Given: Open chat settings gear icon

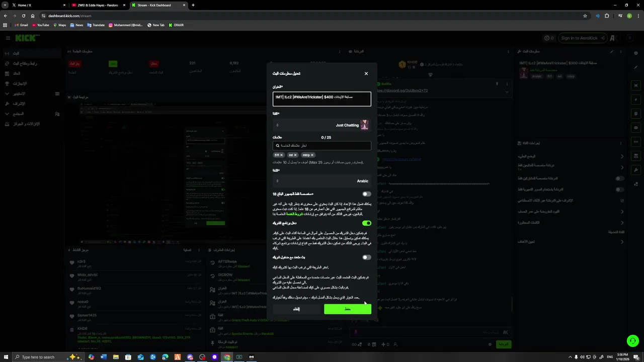Looking at the screenshot, I should [490, 344].
